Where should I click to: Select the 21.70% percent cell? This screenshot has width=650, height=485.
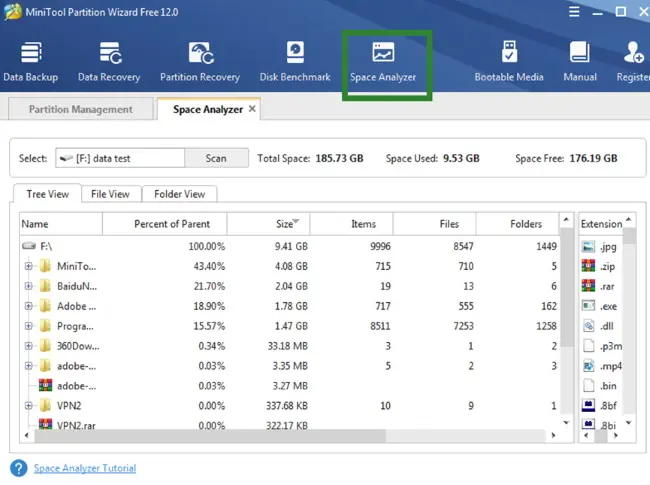click(209, 286)
